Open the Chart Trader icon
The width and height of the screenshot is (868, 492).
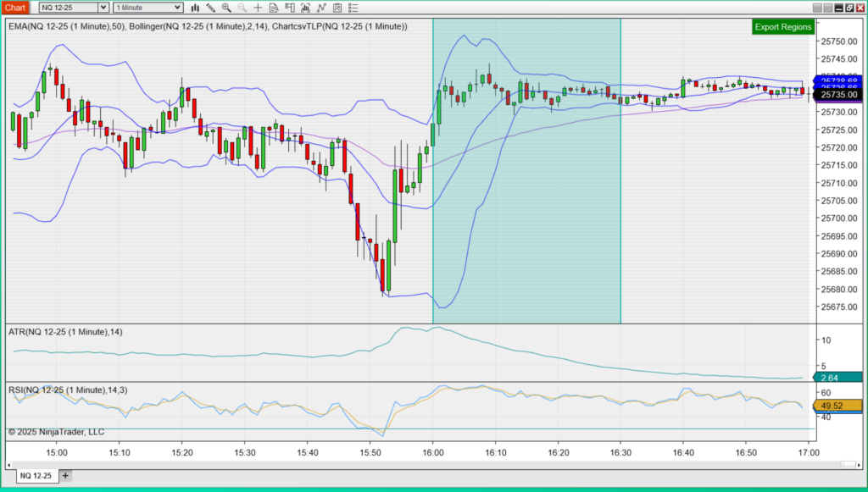[x=290, y=8]
